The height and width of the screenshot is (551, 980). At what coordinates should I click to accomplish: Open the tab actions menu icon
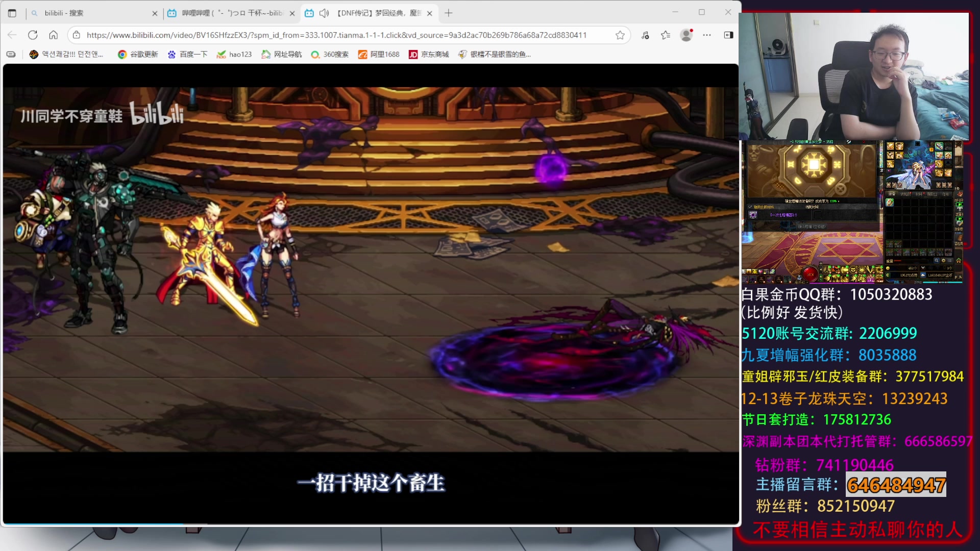12,13
